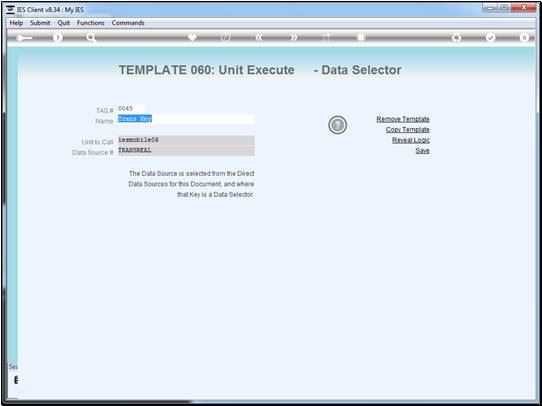Open the Help menu

click(x=16, y=23)
